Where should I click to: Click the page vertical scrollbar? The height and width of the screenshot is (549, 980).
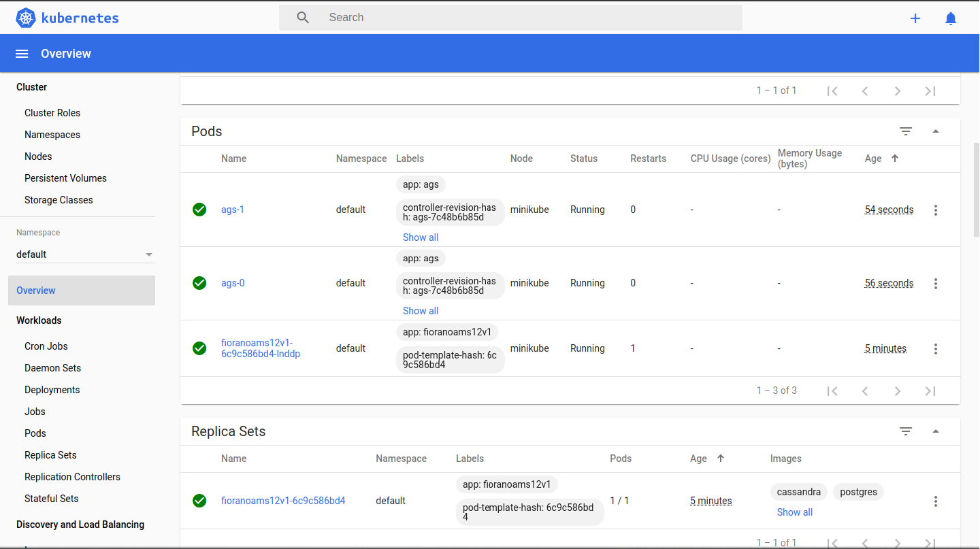pos(976,190)
